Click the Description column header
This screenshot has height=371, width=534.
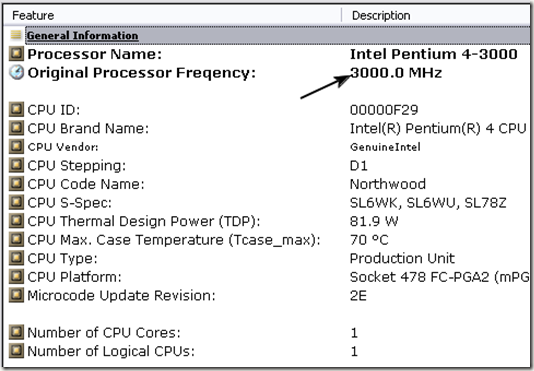[436, 16]
